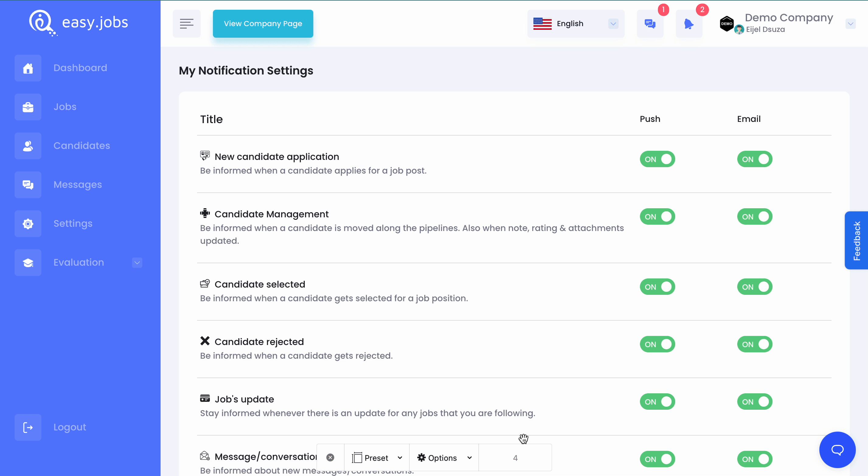Turn off Push notification for Job's update
This screenshot has height=476, width=868.
tap(658, 402)
